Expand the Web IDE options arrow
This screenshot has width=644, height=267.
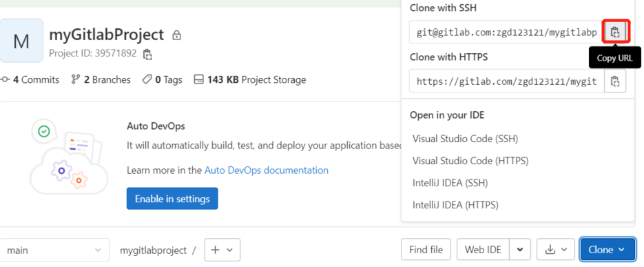pos(520,250)
